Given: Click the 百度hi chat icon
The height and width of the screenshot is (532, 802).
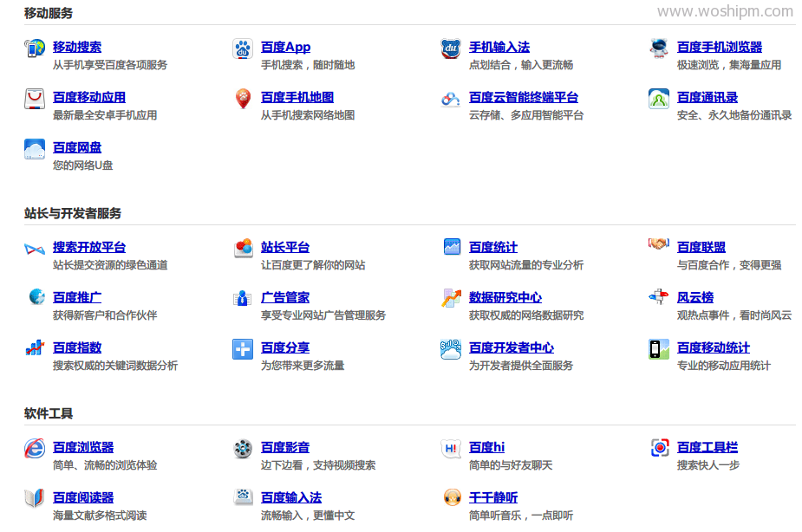Looking at the screenshot, I should (x=451, y=449).
